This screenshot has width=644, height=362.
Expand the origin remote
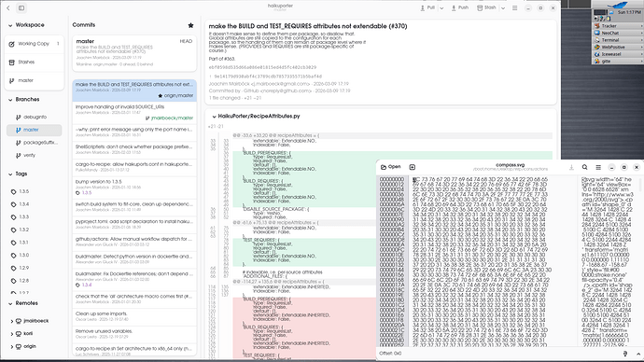coord(12,346)
